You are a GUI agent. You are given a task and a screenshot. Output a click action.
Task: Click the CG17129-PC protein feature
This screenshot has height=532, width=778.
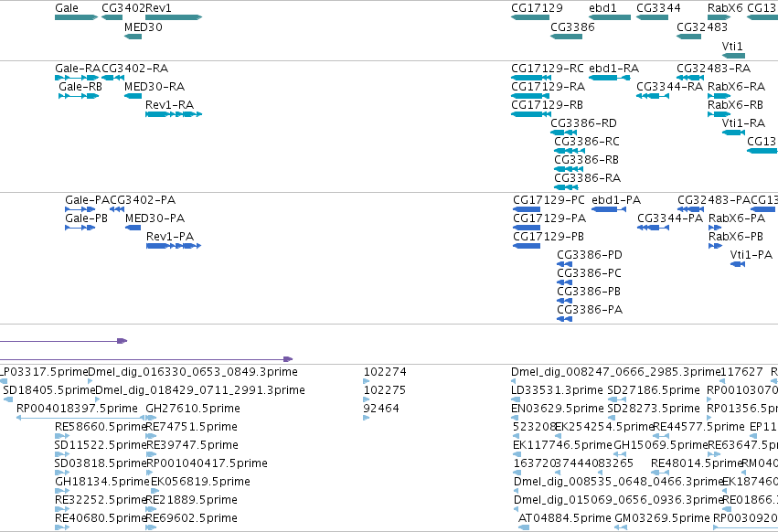pyautogui.click(x=527, y=209)
